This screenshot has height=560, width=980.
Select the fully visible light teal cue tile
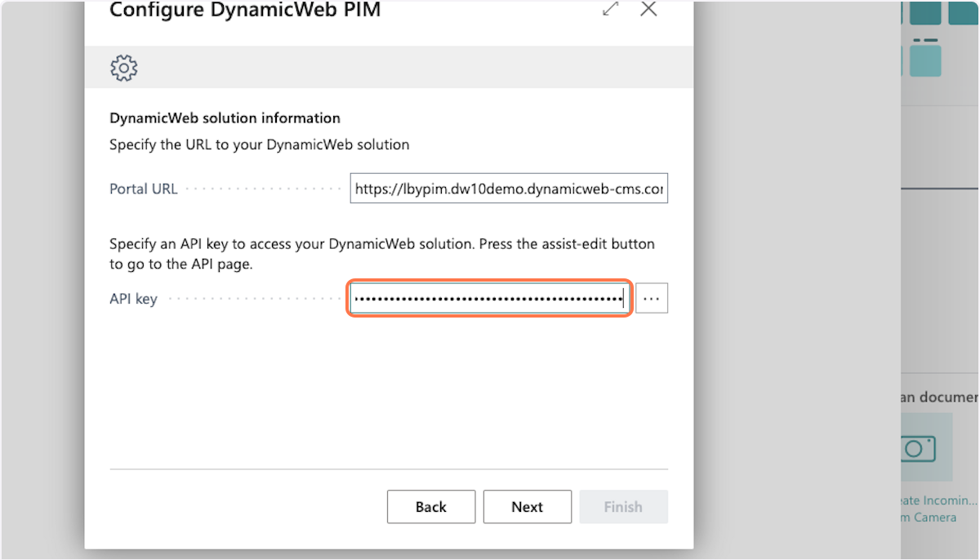coord(925,60)
